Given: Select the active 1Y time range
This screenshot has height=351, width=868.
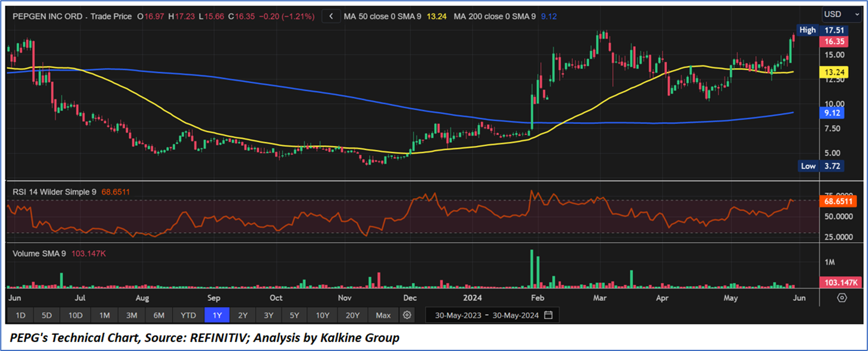Looking at the screenshot, I should coord(217,315).
